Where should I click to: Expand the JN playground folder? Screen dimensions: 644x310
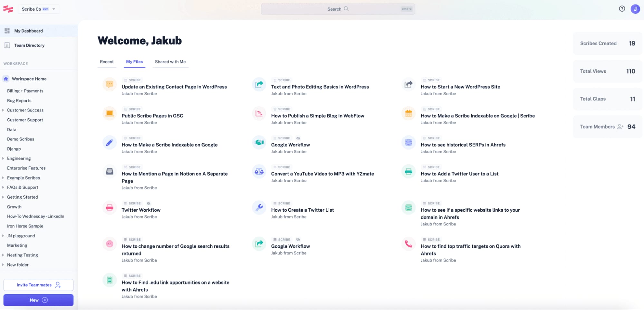tap(3, 236)
